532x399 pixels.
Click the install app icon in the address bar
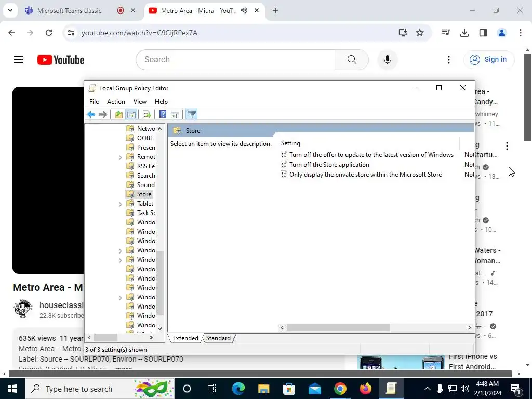point(403,33)
